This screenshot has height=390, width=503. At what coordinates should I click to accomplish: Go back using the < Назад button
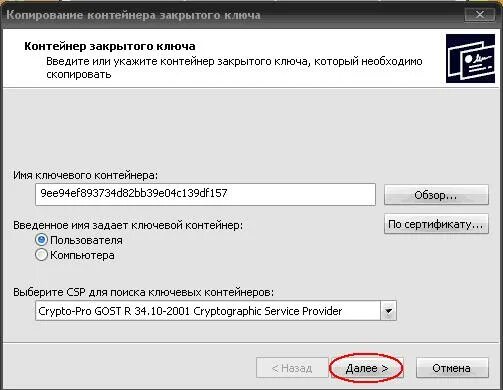pyautogui.click(x=292, y=368)
